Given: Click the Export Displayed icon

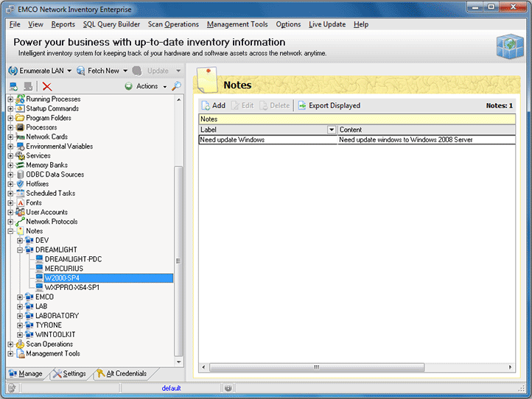Looking at the screenshot, I should tap(302, 105).
